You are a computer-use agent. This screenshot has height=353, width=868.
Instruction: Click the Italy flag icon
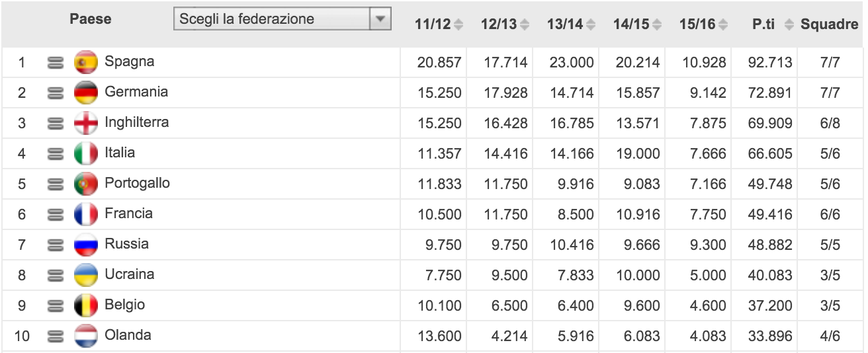(x=86, y=153)
